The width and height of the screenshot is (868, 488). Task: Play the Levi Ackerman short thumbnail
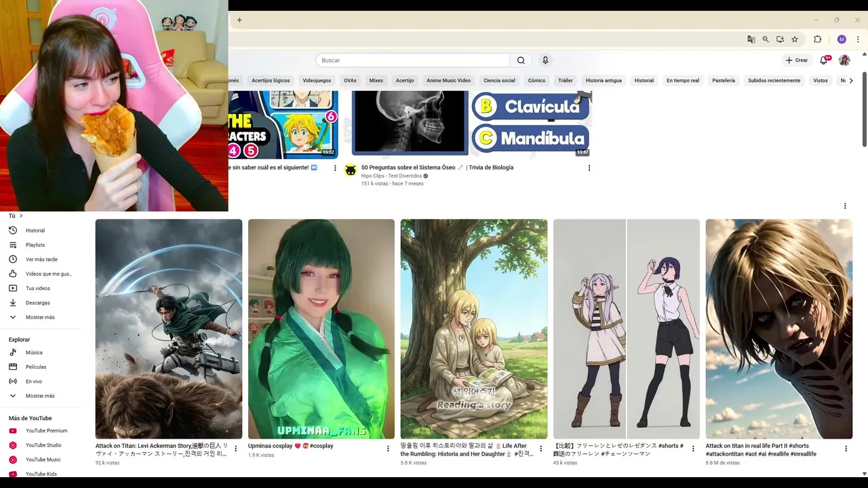[169, 329]
